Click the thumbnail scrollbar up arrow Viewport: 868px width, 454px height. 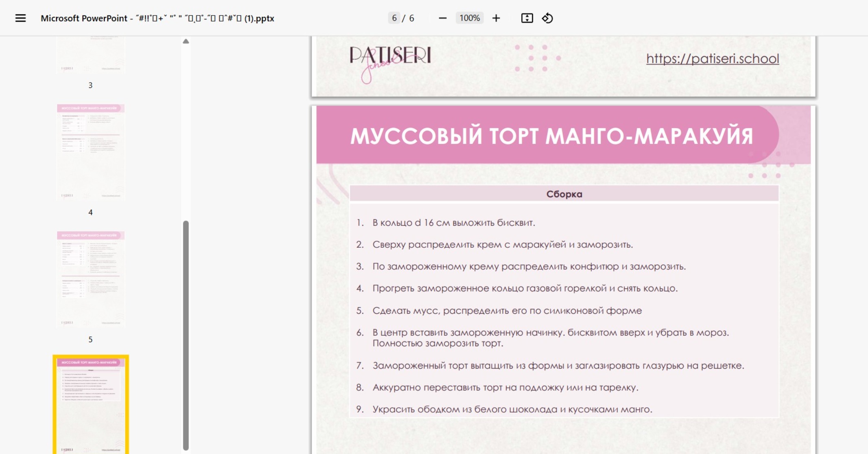[186, 41]
